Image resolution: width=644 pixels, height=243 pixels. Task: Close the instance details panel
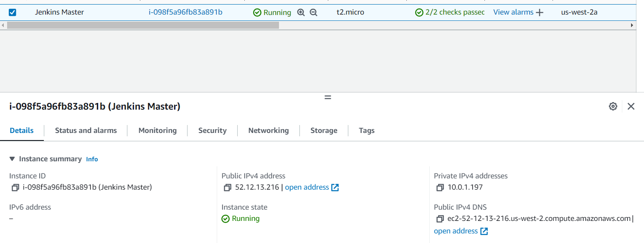coord(631,106)
